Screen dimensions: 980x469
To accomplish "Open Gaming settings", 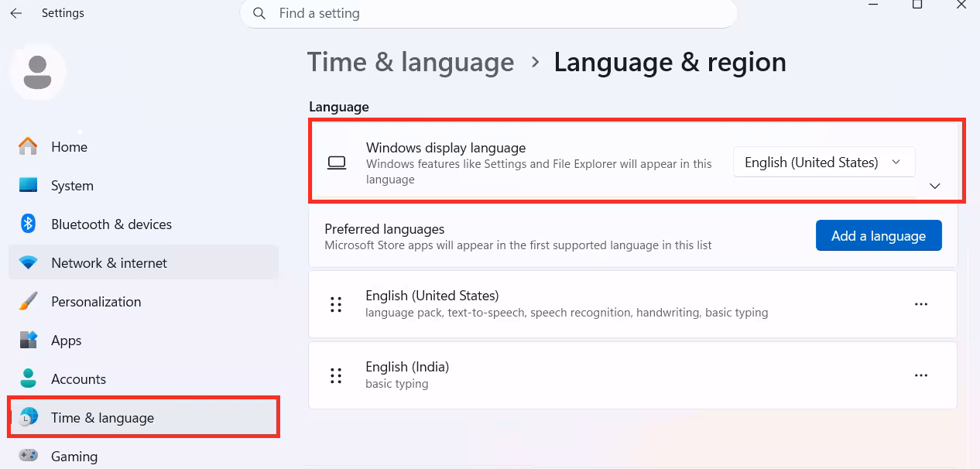I will click(x=143, y=456).
